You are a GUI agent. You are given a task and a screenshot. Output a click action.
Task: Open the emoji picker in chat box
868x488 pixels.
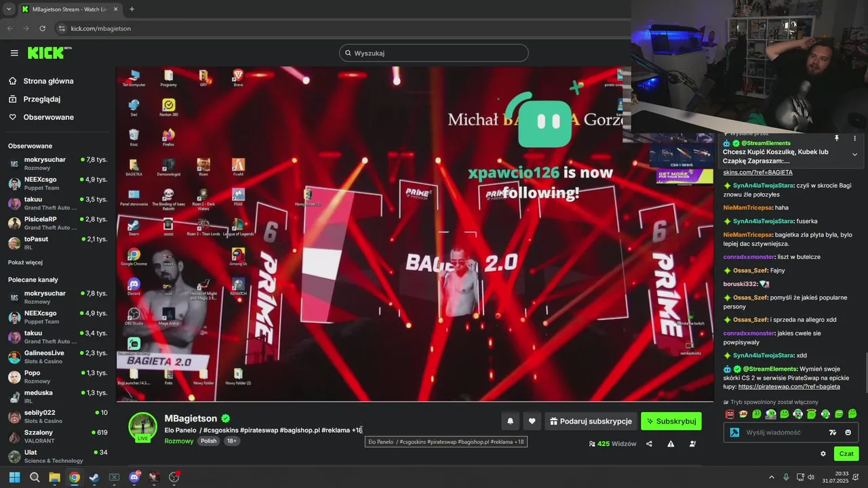point(848,432)
